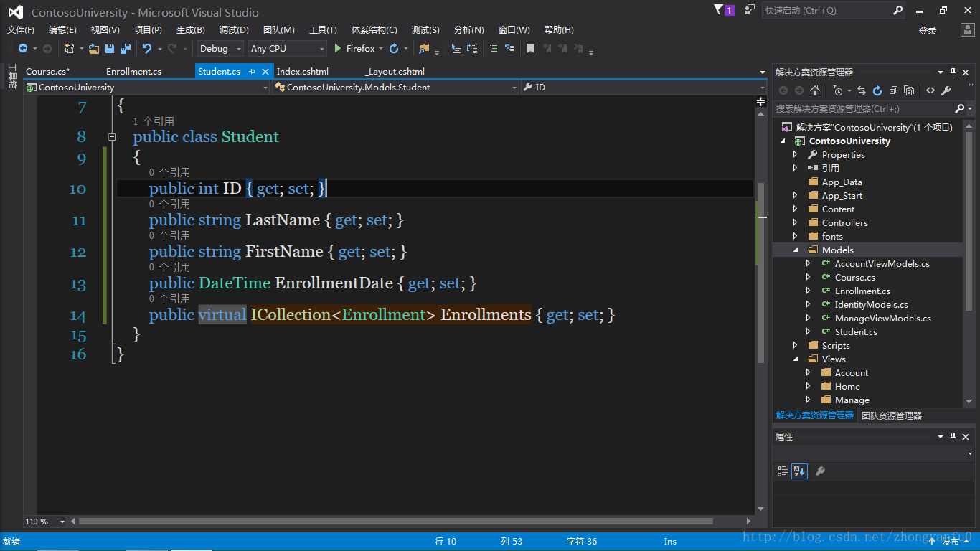
Task: Switch to the Index.cshtml tab
Action: click(303, 71)
